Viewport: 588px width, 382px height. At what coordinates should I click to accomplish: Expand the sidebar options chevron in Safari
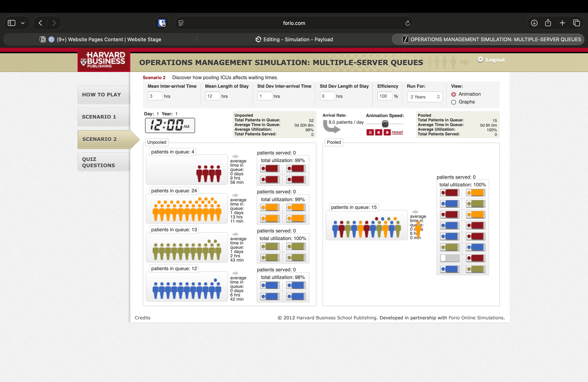[x=23, y=23]
